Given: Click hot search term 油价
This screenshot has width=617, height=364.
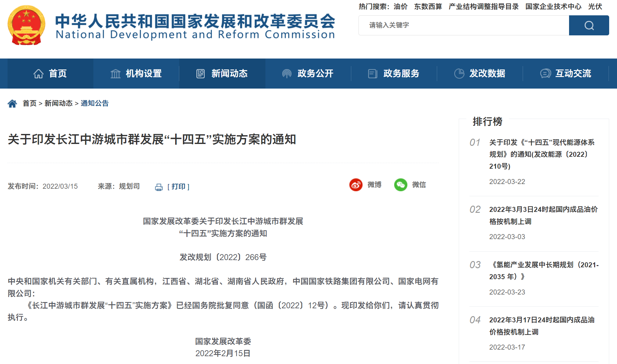Looking at the screenshot, I should [400, 7].
